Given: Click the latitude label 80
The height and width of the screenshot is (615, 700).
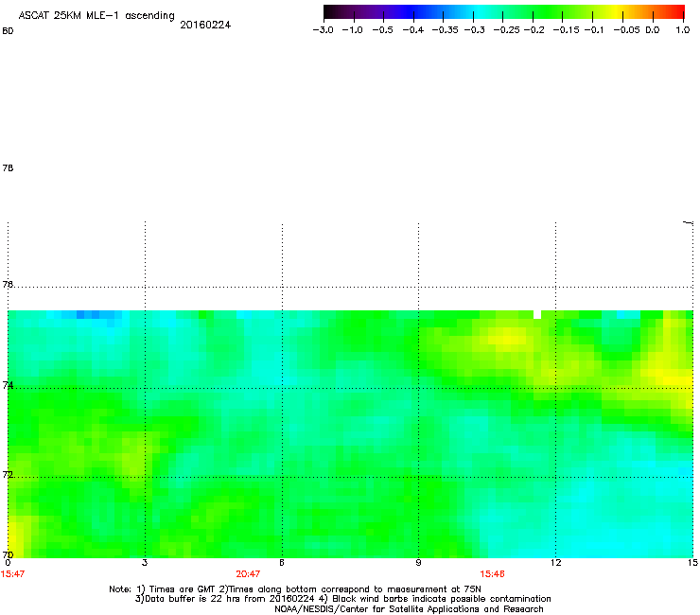Looking at the screenshot, I should tap(8, 31).
